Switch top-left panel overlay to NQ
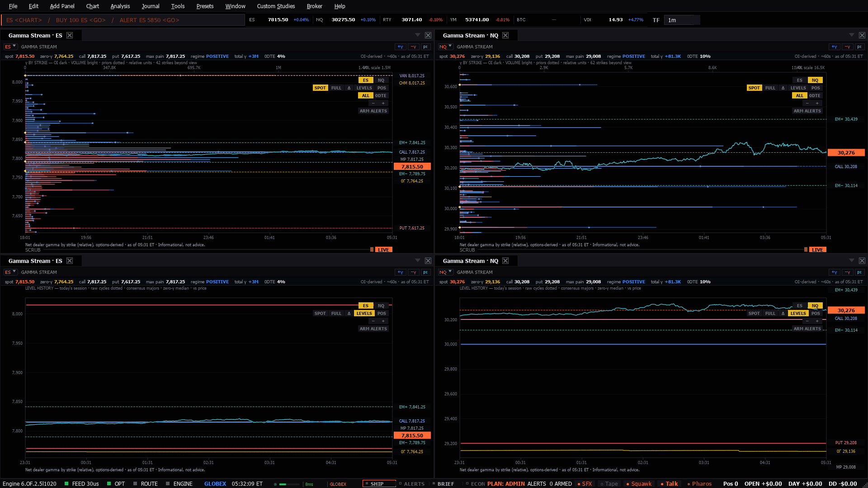The image size is (868, 488). [x=381, y=80]
